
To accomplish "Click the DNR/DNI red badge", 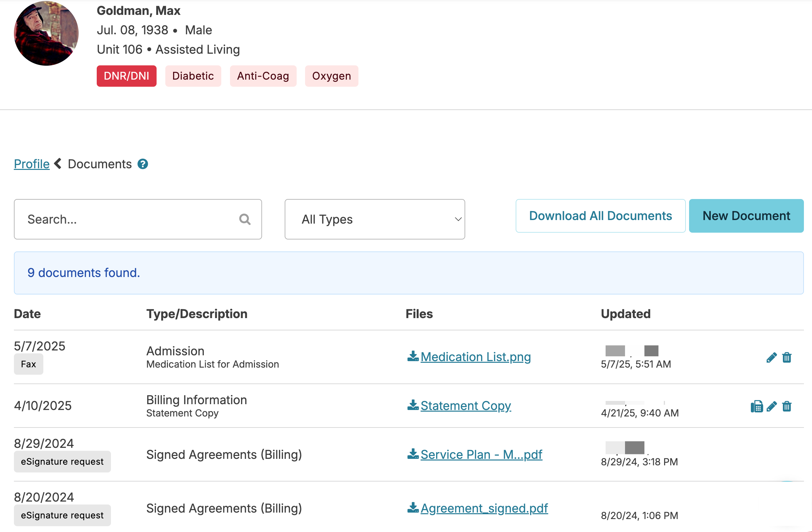I will click(x=126, y=76).
